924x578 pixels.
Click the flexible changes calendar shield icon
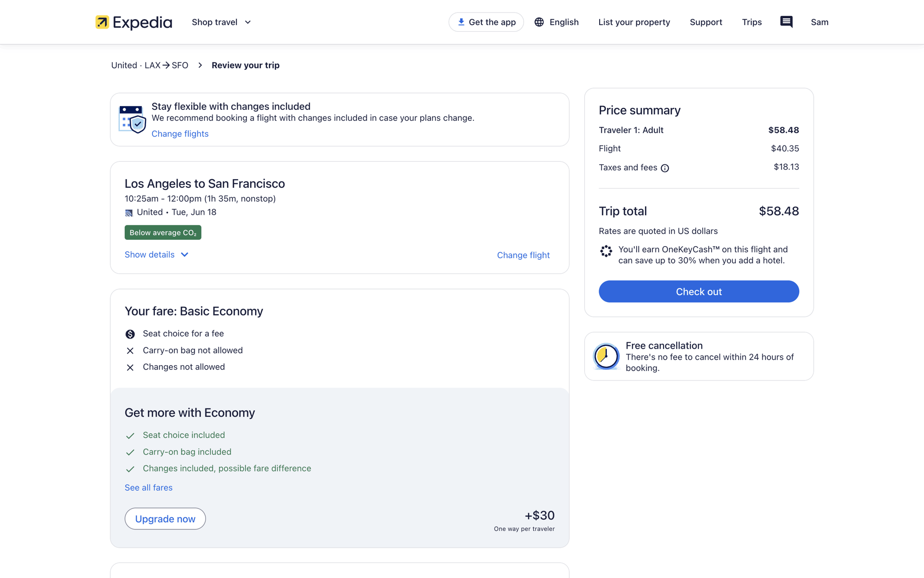click(132, 119)
